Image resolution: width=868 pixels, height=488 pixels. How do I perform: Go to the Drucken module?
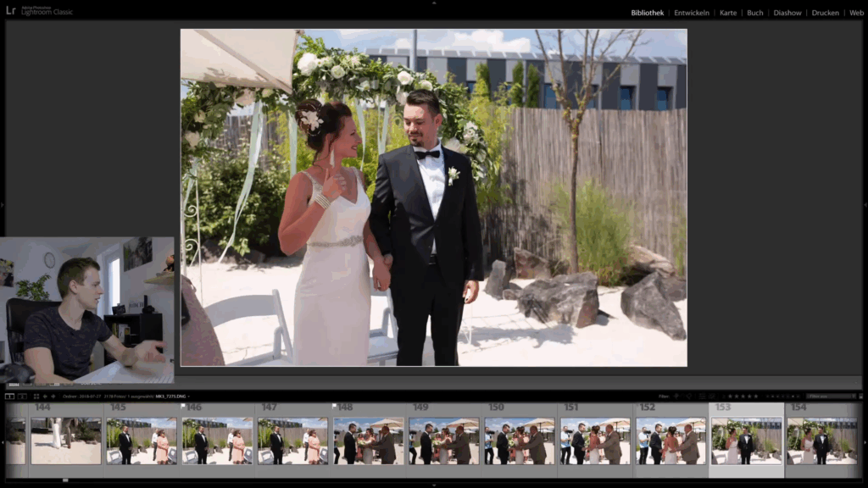[825, 13]
